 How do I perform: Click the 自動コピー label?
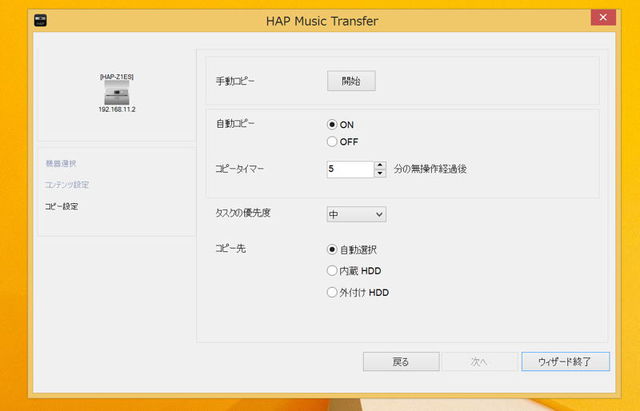pyautogui.click(x=235, y=123)
